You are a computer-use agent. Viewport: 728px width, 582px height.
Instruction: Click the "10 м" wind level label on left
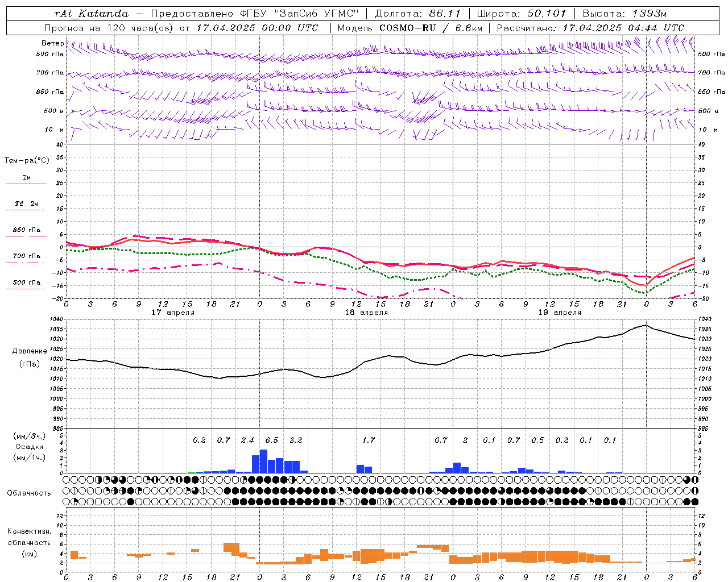point(55,130)
